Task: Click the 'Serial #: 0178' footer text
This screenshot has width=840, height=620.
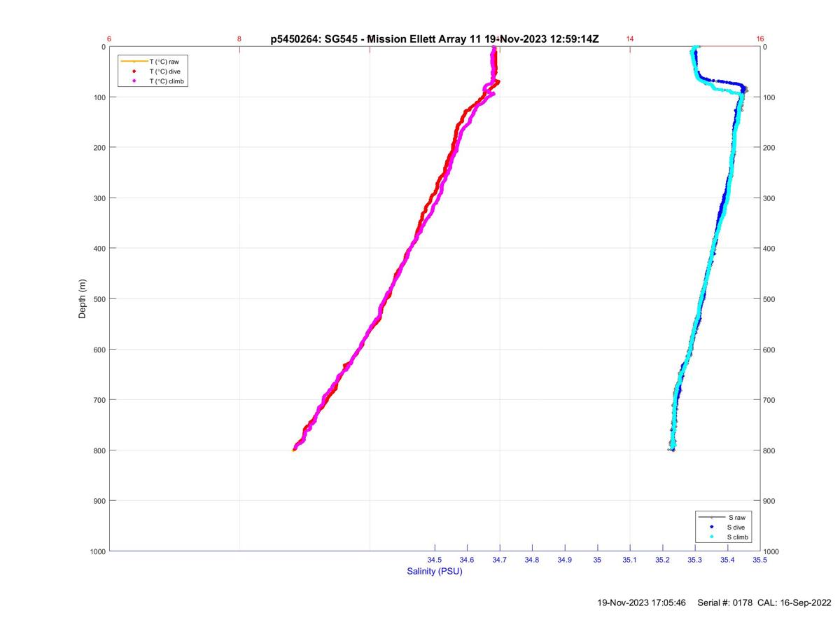Action: [726, 602]
